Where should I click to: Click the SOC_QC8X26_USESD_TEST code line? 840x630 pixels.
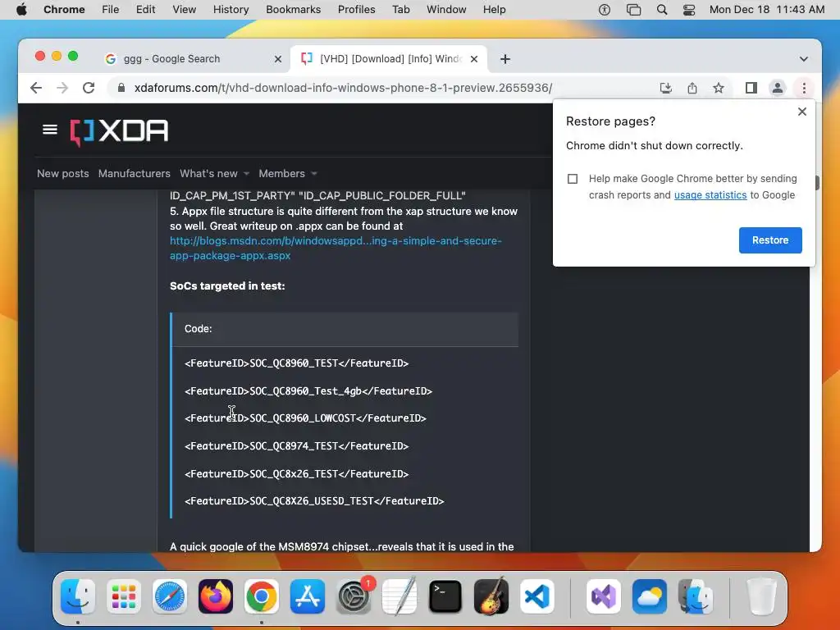tap(314, 501)
